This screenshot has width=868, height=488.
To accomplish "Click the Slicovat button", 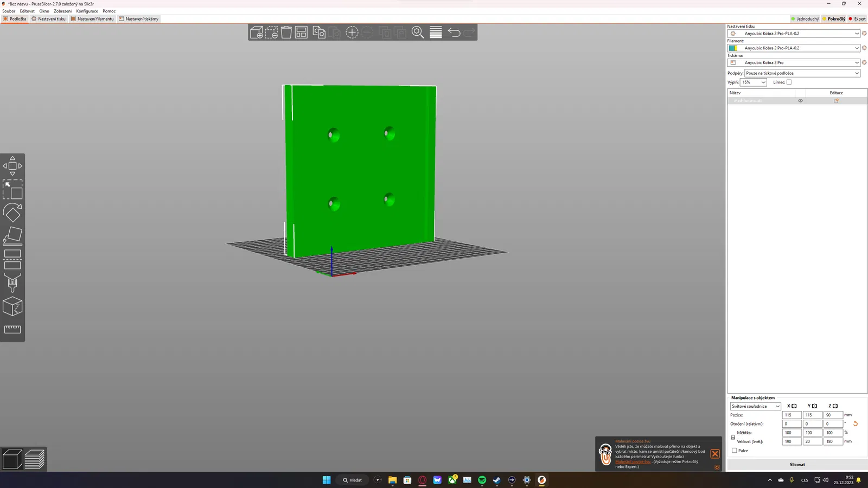I will coord(797,465).
